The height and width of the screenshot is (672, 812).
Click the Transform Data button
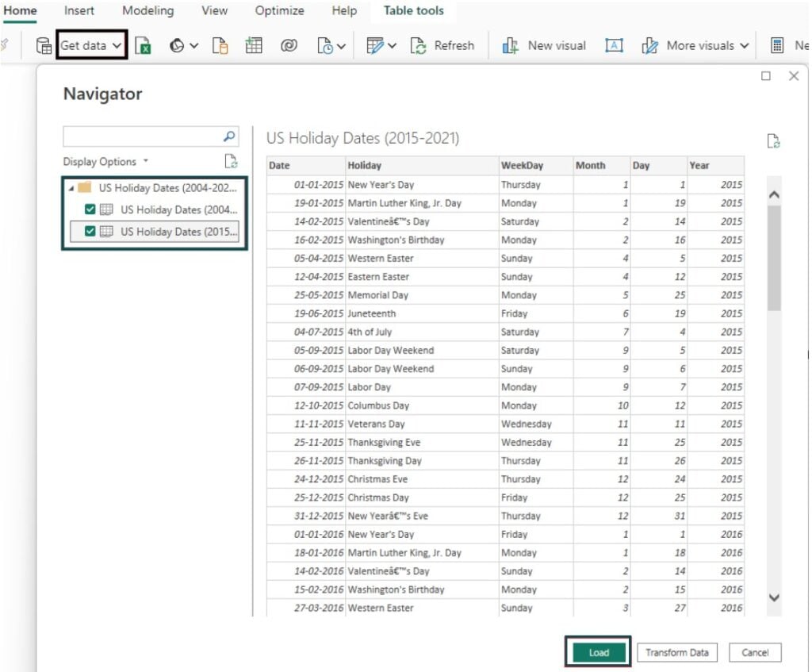pyautogui.click(x=677, y=652)
